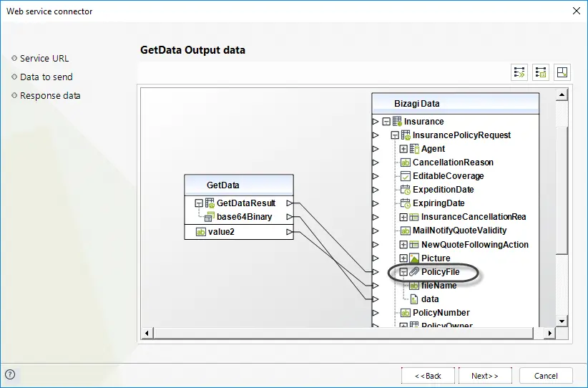The width and height of the screenshot is (588, 388).
Task: Click GetDataResult output connector arrow
Action: point(289,203)
